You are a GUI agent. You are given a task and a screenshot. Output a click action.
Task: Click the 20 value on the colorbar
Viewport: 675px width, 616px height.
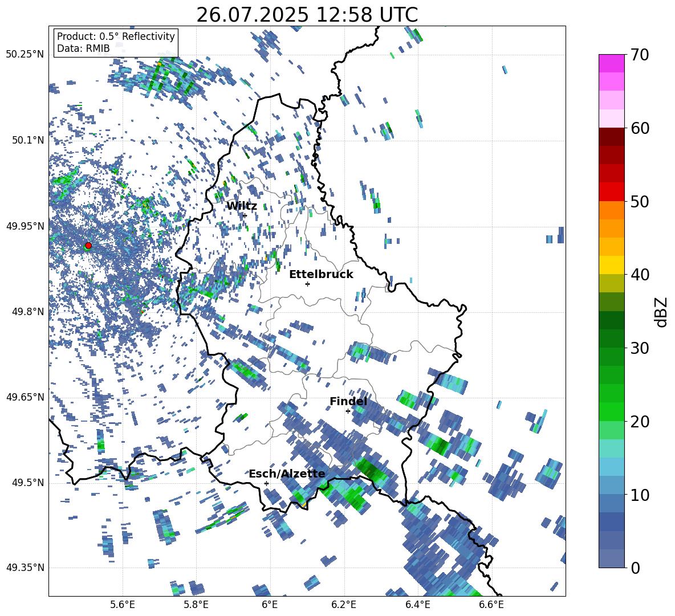[640, 422]
